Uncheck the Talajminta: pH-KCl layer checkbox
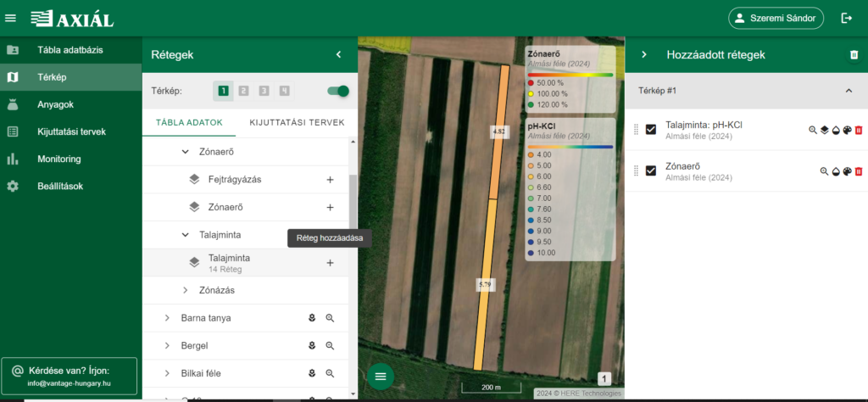Viewport: 868px width, 402px height. coord(651,130)
